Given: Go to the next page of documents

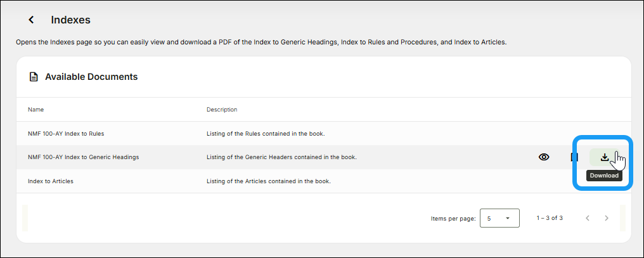Looking at the screenshot, I should pyautogui.click(x=607, y=218).
